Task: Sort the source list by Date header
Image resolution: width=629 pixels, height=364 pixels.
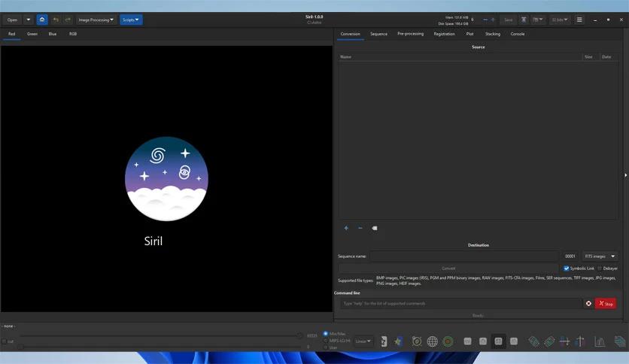Action: coord(607,57)
